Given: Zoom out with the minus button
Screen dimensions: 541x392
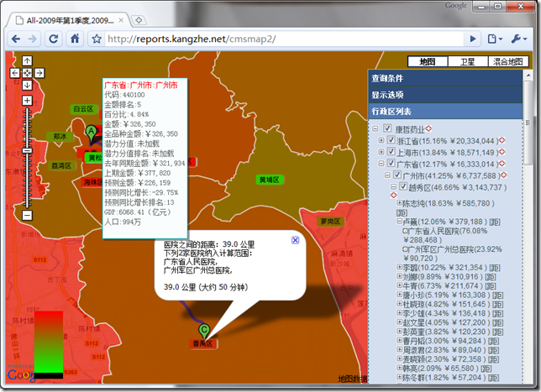Looking at the screenshot, I should [27, 216].
